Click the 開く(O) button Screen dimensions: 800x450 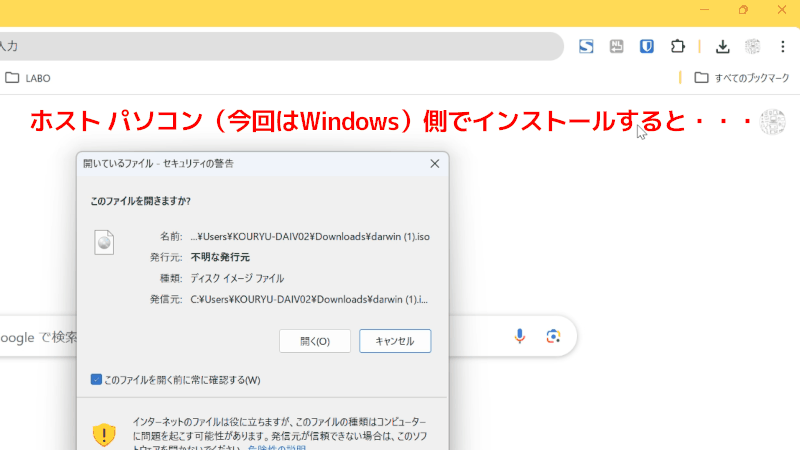(315, 341)
